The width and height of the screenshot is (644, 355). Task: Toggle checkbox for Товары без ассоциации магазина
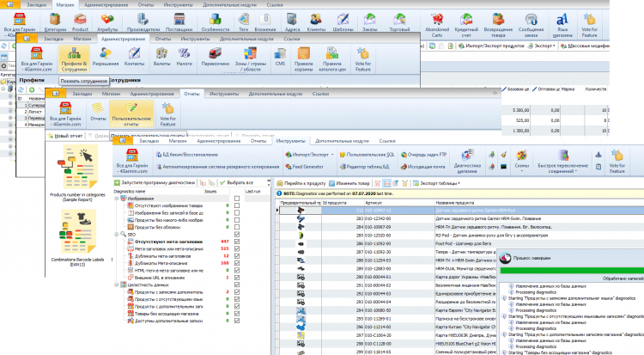(x=237, y=314)
